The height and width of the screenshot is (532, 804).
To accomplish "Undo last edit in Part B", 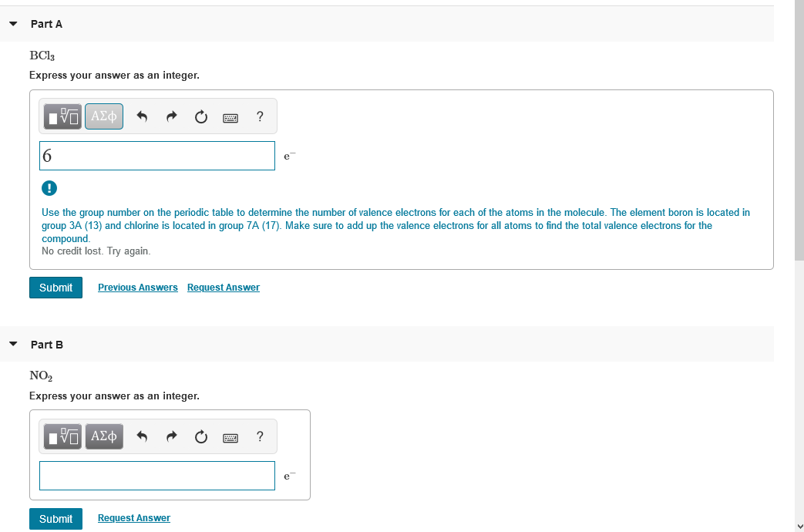I will (142, 436).
